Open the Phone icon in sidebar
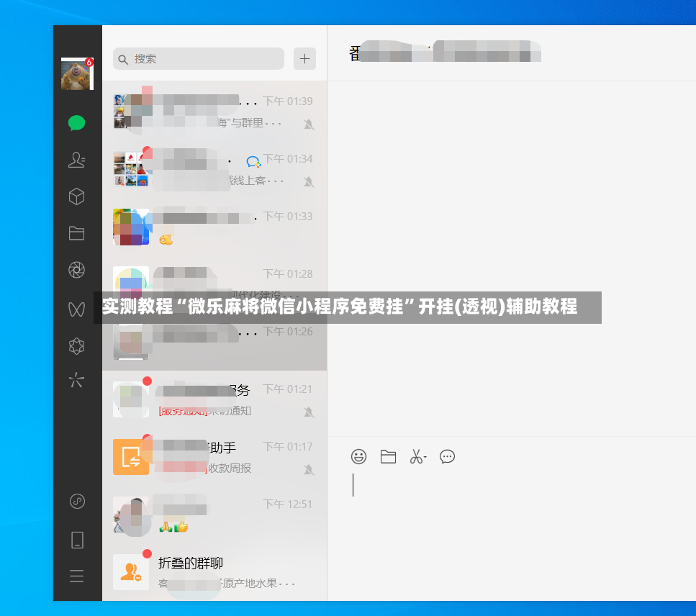 click(77, 540)
